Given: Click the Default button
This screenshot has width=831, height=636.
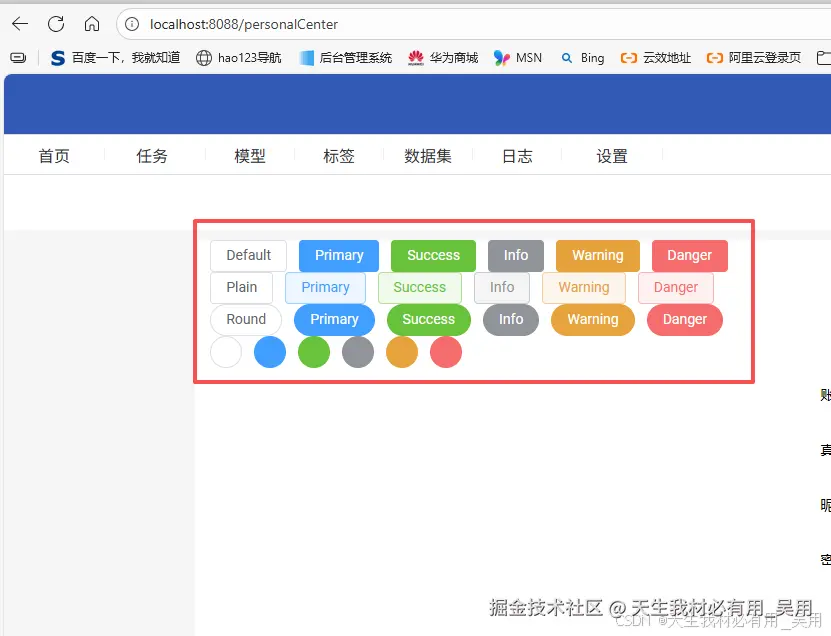Looking at the screenshot, I should [248, 255].
